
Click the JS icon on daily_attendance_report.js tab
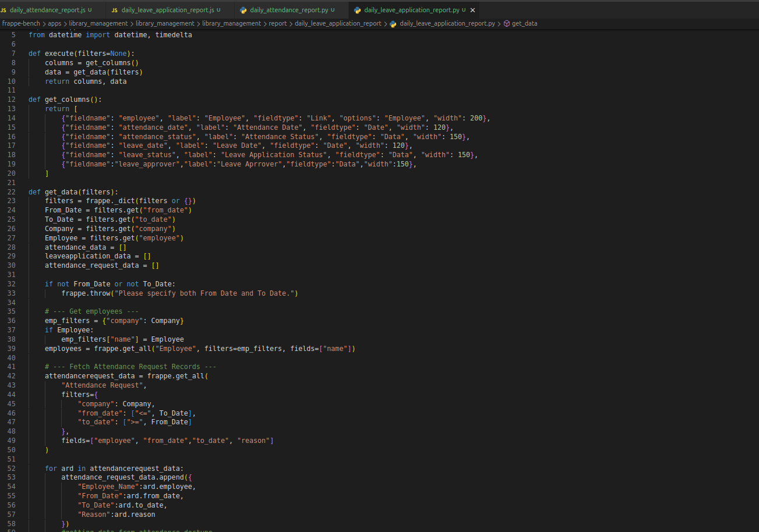click(x=3, y=10)
